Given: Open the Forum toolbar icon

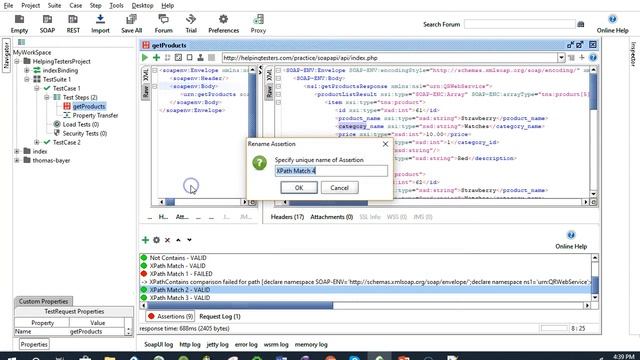Looking at the screenshot, I should pos(163,24).
